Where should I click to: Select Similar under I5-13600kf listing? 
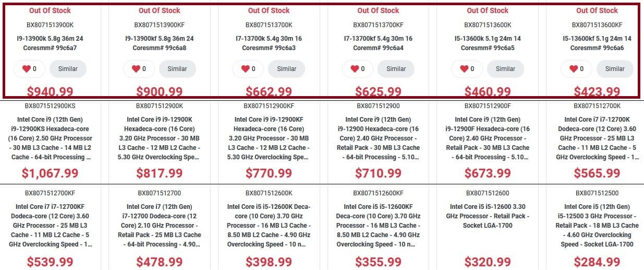click(615, 69)
